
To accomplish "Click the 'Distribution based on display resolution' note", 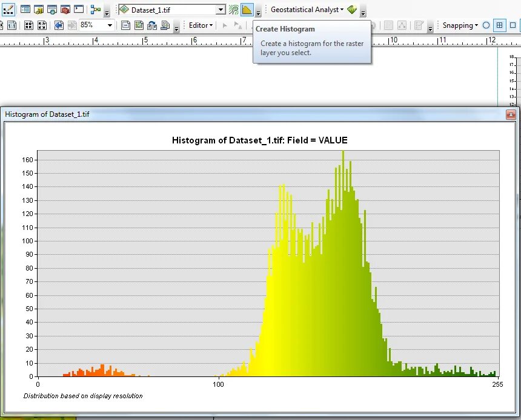I will [x=83, y=396].
